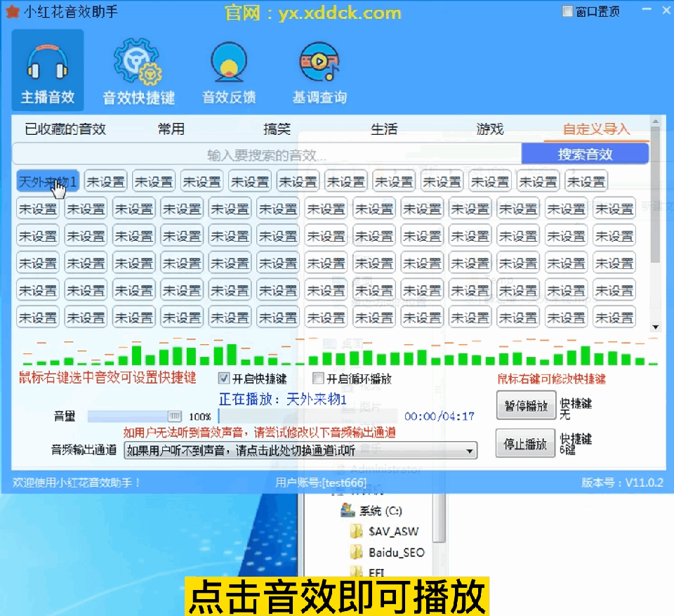This screenshot has height=616, width=674.
Task: Switch to the 搞笑 tab
Action: coord(277,129)
